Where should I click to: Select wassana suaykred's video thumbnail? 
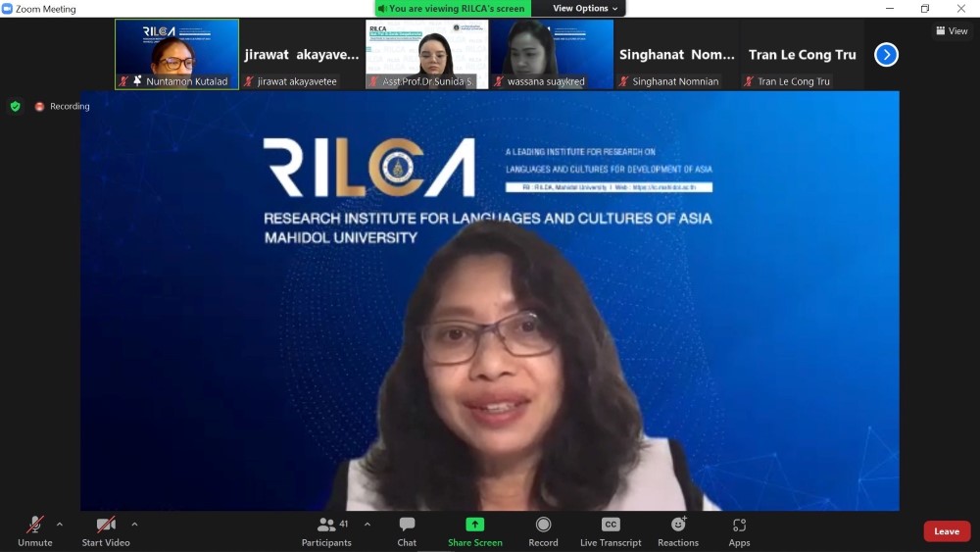[552, 54]
